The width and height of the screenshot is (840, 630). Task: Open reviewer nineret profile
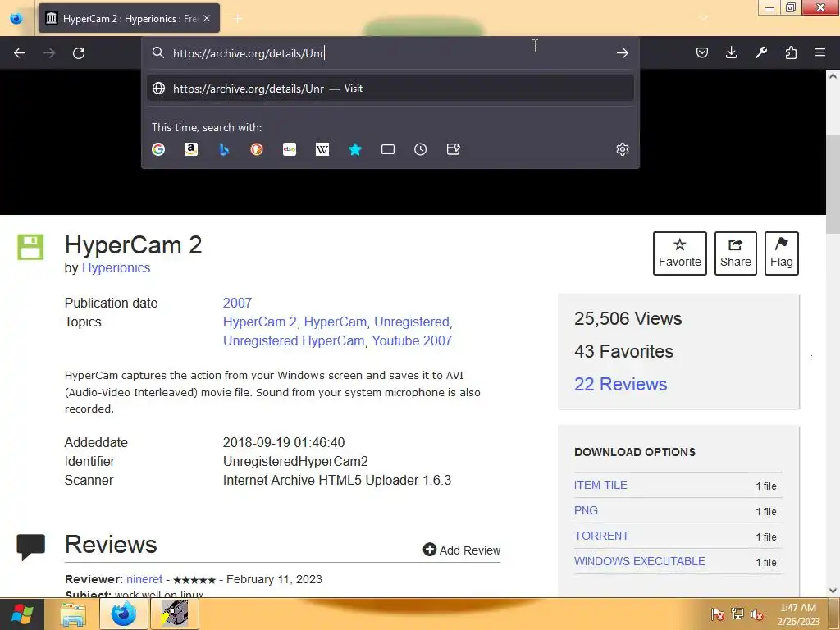coord(144,579)
